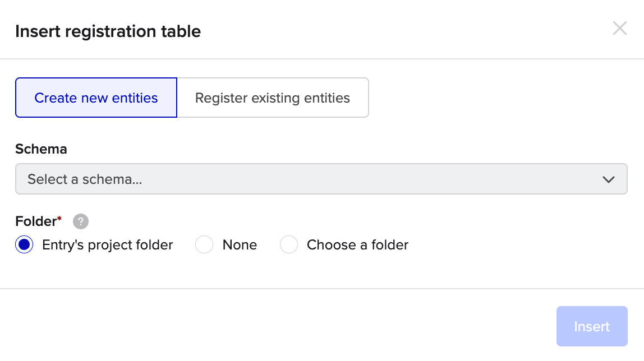Select the None folder option

pyautogui.click(x=204, y=244)
